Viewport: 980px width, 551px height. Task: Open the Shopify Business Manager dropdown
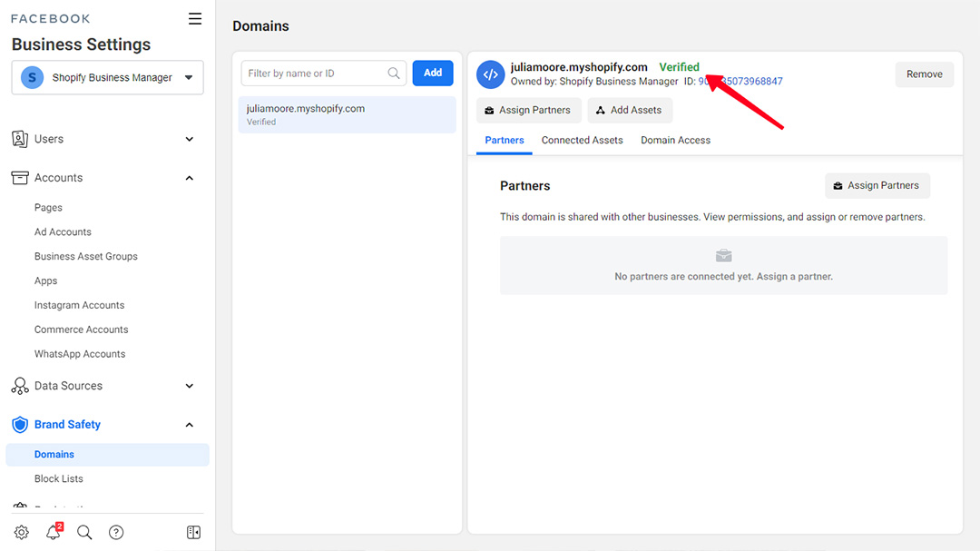pos(107,77)
